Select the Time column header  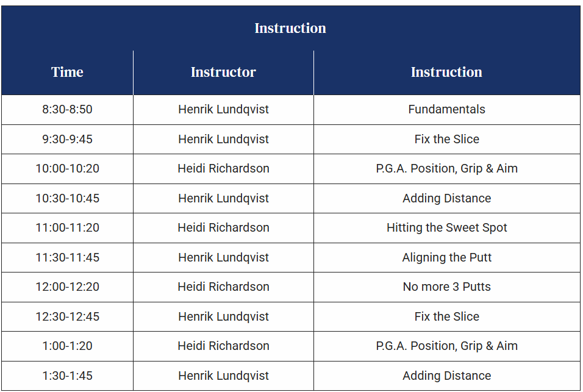click(67, 72)
